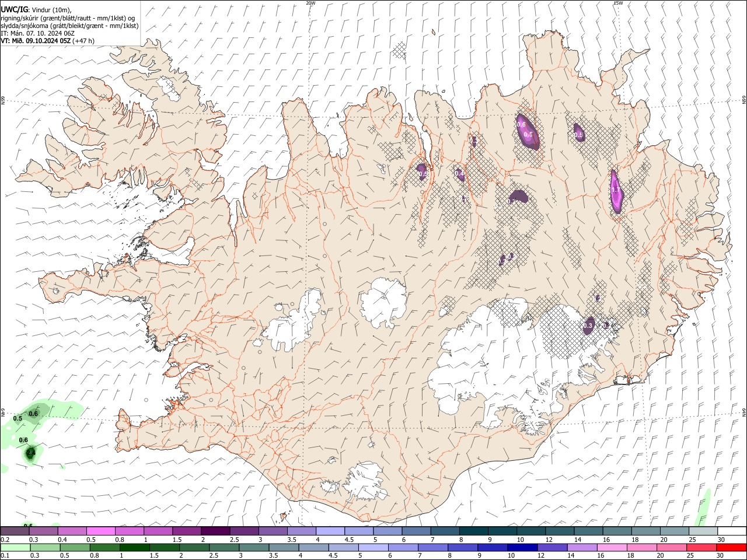
Task: Click the pink snow swatch between 0.5 and 0.8
Action: tap(101, 531)
